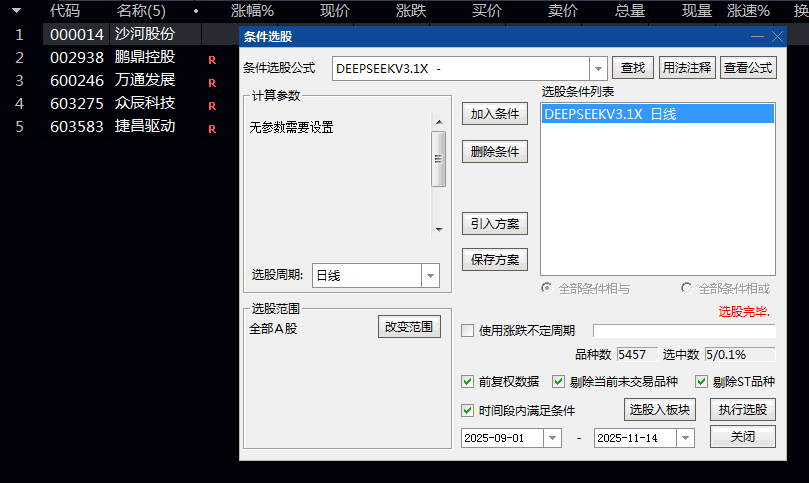The height and width of the screenshot is (483, 809).
Task: Click the 查找 button
Action: 633,68
